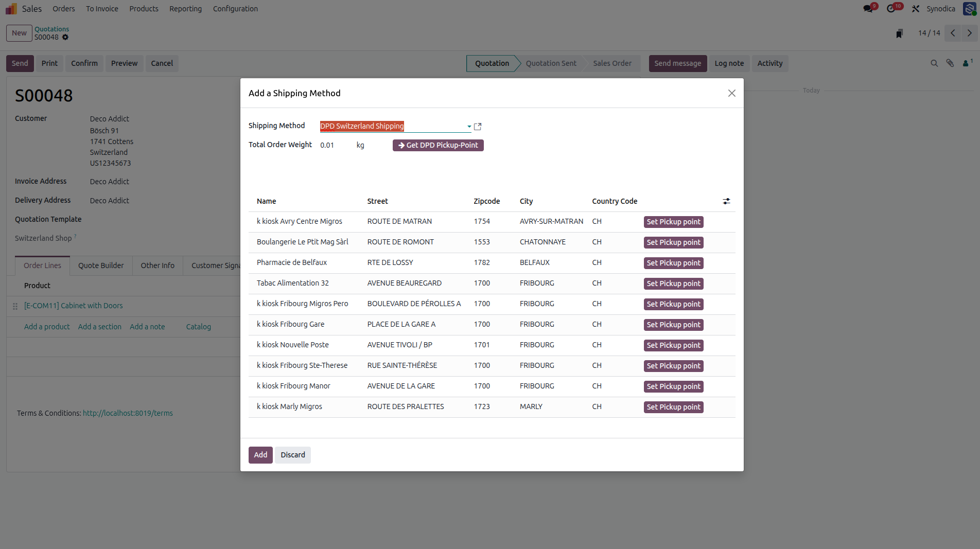This screenshot has width=980, height=549.
Task: Select the Quotation status stage
Action: coord(492,63)
